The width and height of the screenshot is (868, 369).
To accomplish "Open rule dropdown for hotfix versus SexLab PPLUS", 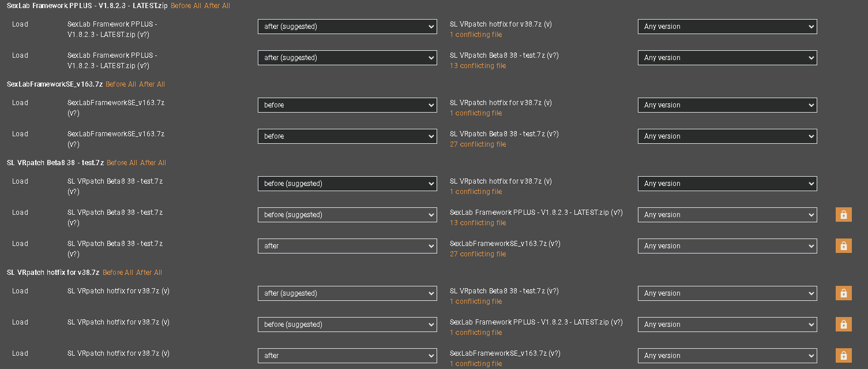I will [x=347, y=325].
